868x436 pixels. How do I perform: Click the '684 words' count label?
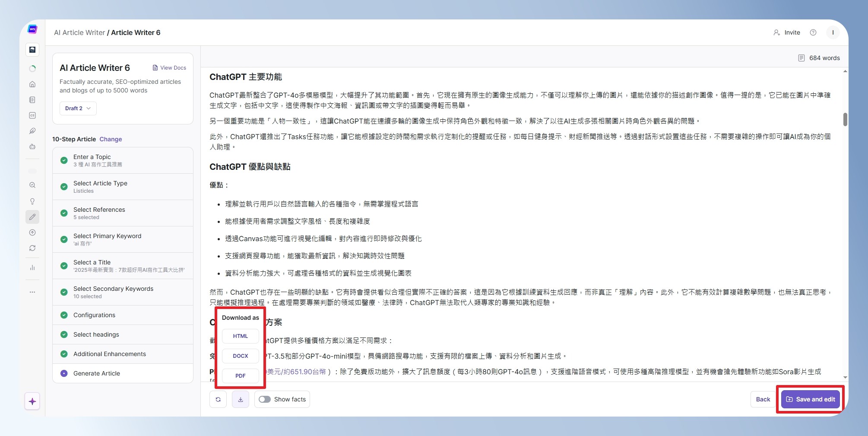pos(824,58)
